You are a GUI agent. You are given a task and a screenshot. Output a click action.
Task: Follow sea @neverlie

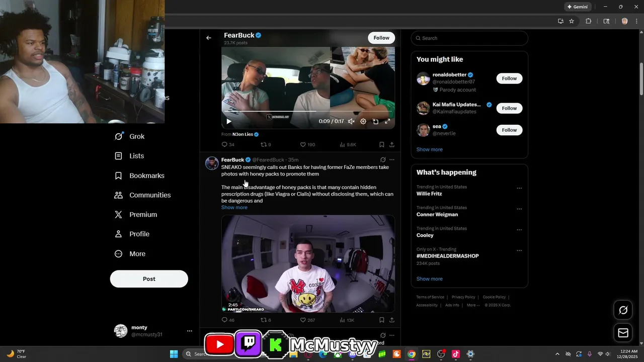(x=509, y=130)
